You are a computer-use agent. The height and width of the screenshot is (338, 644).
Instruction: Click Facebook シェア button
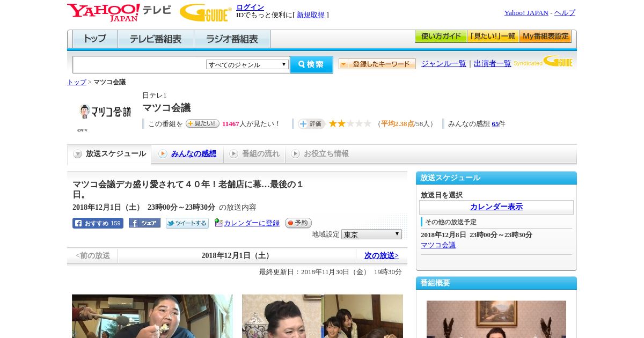[x=144, y=223]
